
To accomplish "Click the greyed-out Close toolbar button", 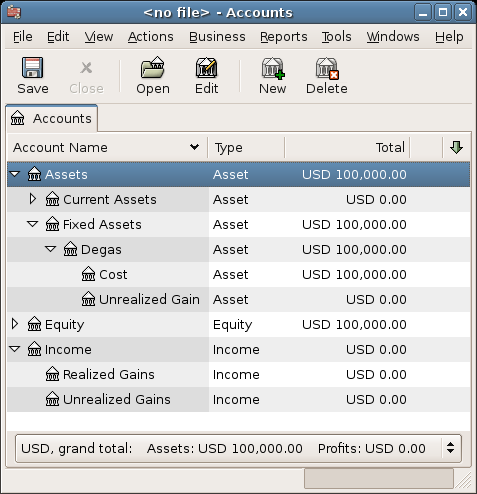I will point(86,76).
